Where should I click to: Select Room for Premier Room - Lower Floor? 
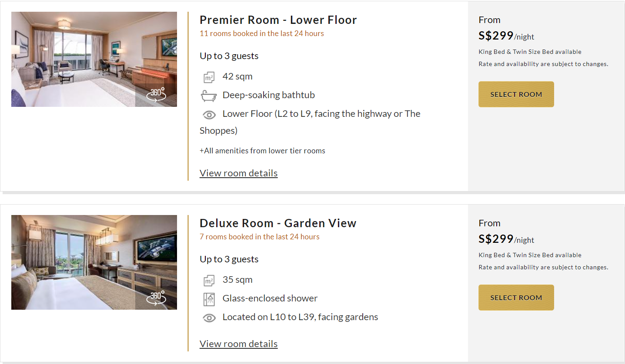tap(516, 94)
